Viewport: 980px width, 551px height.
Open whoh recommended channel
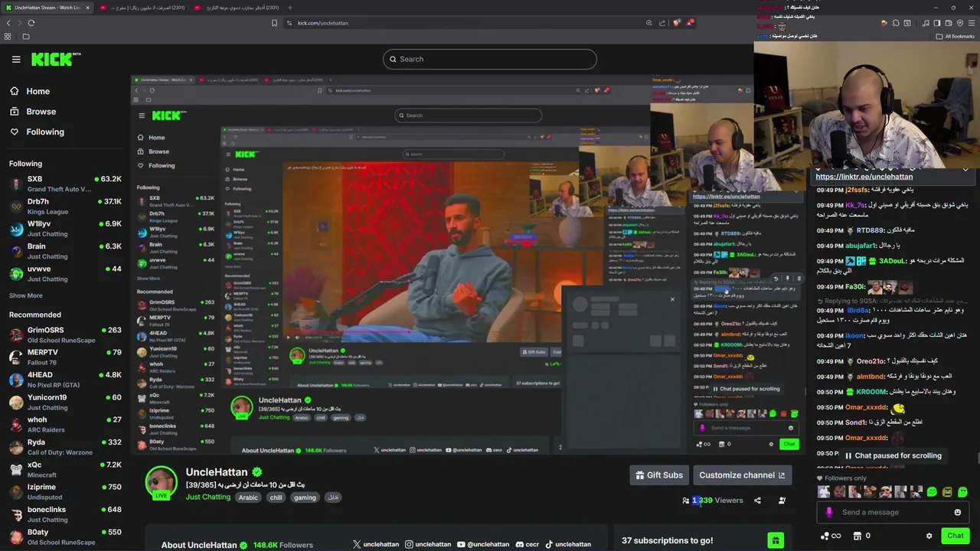65,425
